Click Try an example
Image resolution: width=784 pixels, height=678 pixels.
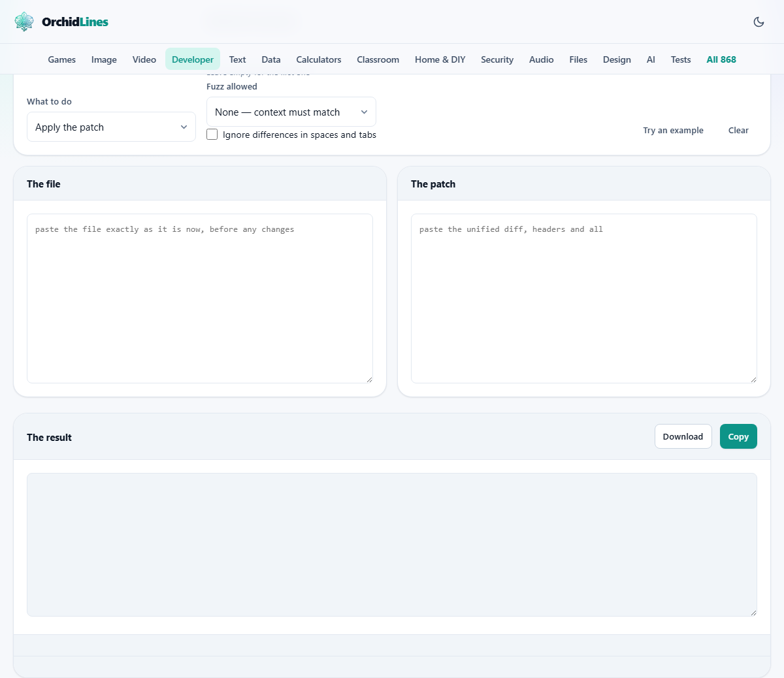673,130
